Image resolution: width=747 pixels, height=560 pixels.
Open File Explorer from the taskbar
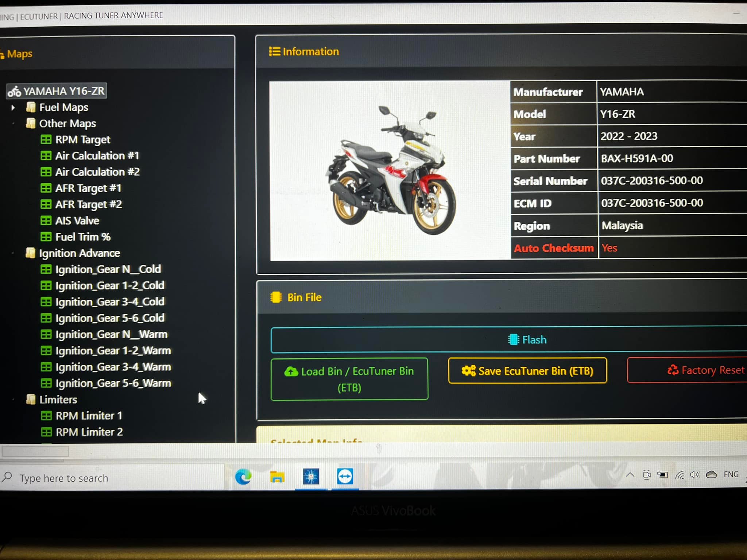277,477
